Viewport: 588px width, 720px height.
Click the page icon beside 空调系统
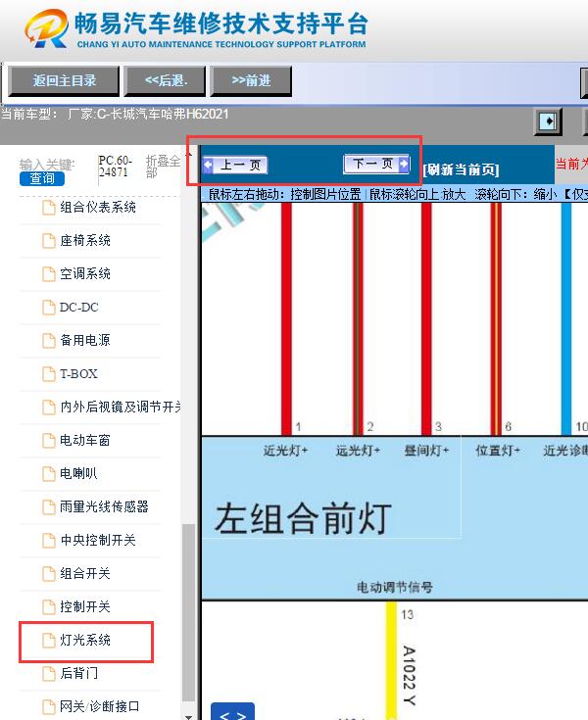click(x=49, y=274)
